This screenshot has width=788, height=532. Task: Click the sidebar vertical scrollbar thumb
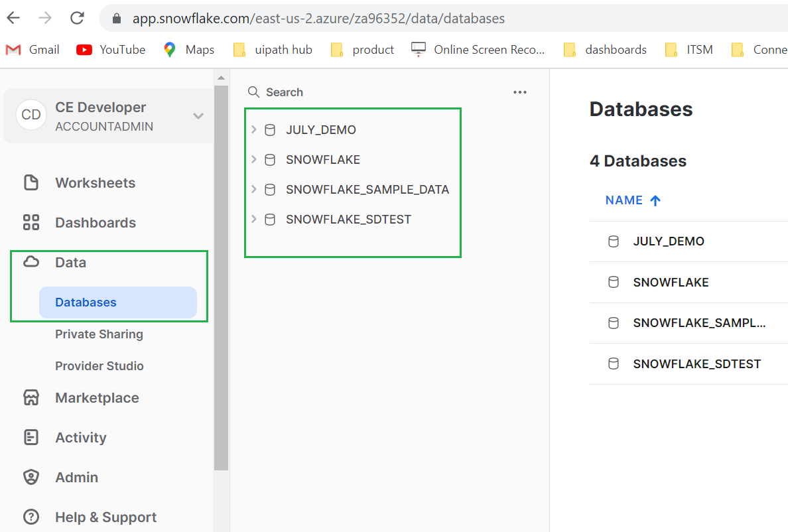tap(221, 277)
